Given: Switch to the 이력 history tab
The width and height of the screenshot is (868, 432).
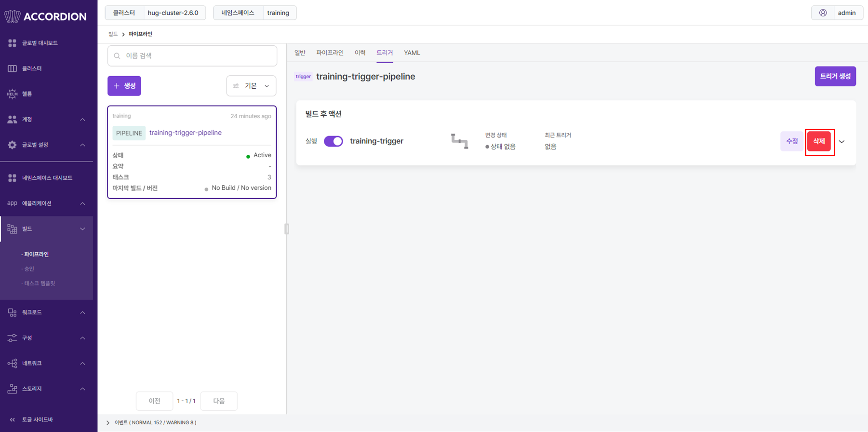Looking at the screenshot, I should (360, 53).
